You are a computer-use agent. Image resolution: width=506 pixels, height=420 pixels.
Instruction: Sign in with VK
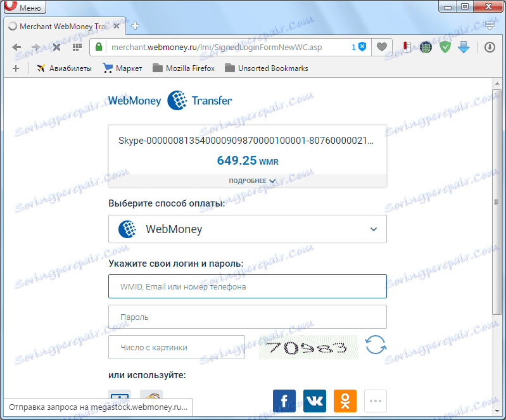[315, 401]
